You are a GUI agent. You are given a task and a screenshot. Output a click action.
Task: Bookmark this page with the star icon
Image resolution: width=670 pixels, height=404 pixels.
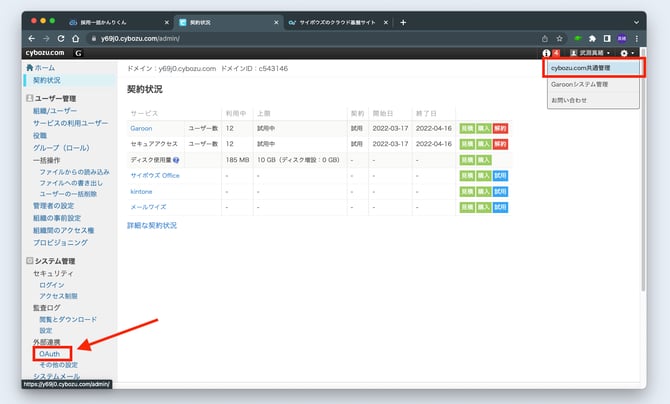pos(559,38)
